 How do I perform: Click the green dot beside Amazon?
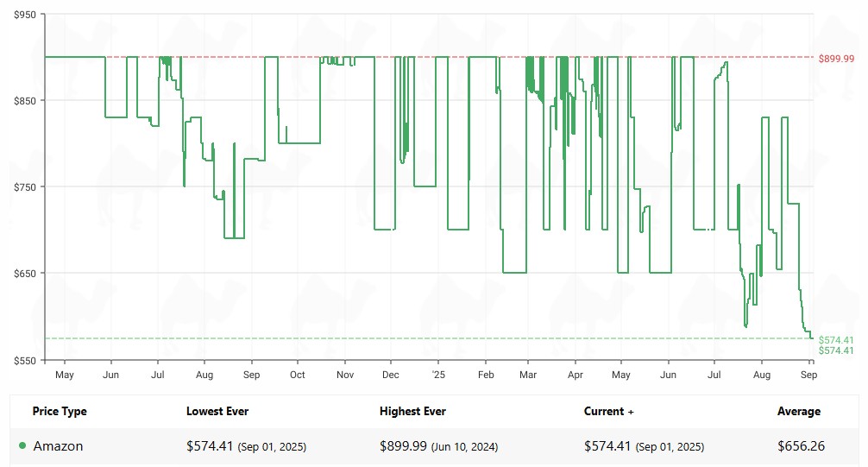click(x=22, y=447)
